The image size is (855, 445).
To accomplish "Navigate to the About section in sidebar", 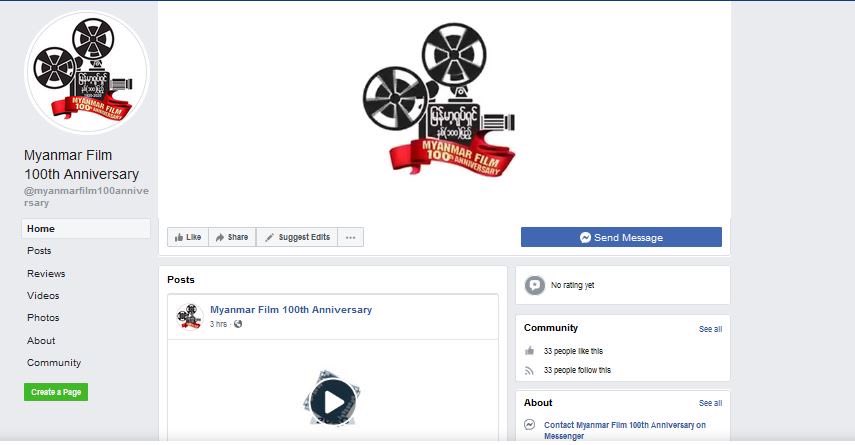I will (x=41, y=341).
